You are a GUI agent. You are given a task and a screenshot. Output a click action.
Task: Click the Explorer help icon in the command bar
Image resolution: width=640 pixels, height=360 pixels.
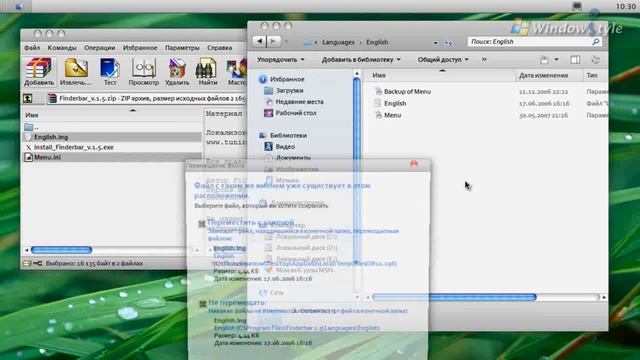tap(596, 60)
